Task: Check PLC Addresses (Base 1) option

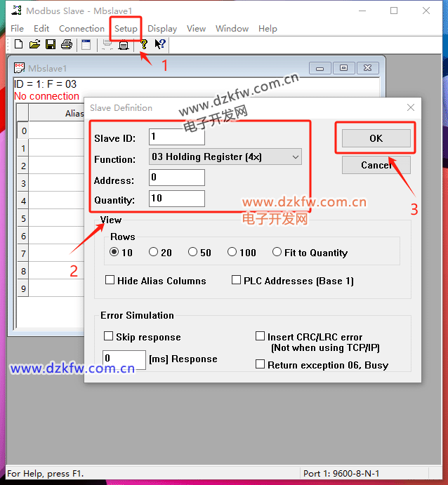Action: [x=237, y=281]
